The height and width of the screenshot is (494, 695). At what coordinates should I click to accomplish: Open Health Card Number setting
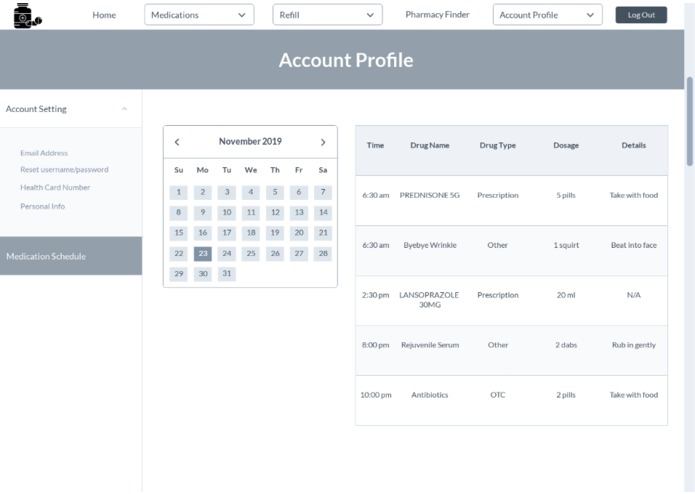pos(55,187)
